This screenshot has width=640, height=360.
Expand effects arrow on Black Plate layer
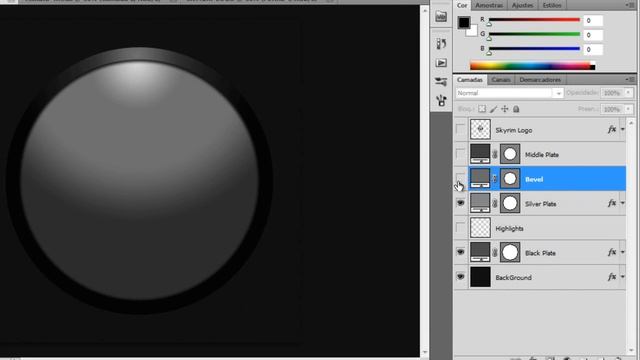click(622, 252)
